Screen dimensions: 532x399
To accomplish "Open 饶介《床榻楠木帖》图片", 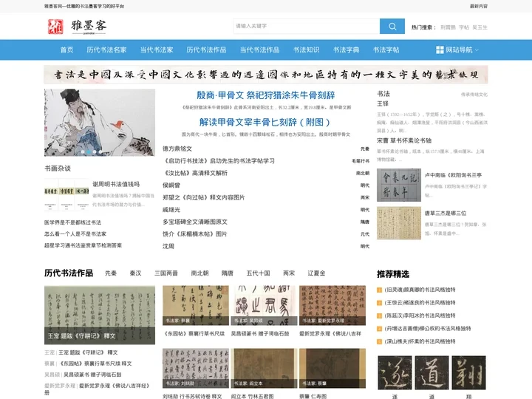I will click(195, 234).
